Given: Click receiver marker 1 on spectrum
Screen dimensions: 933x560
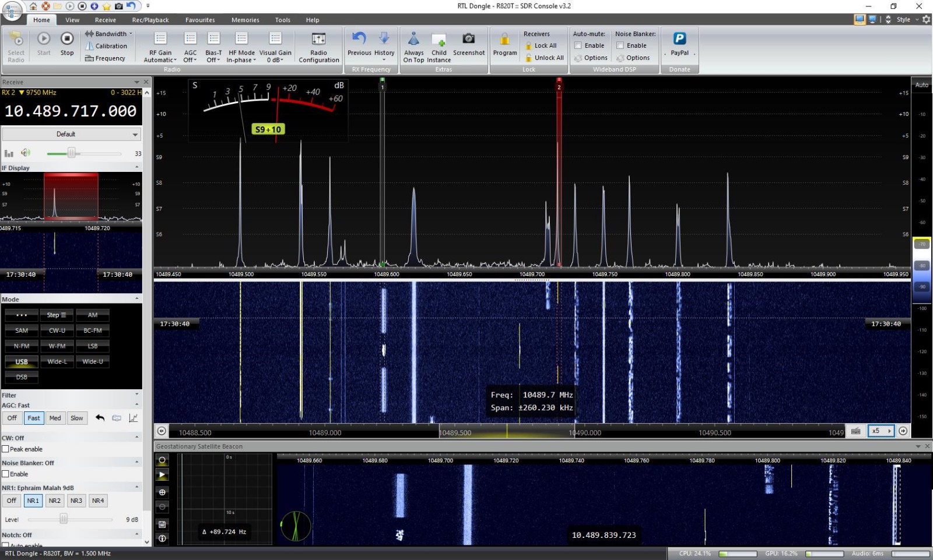Looking at the screenshot, I should [x=383, y=87].
